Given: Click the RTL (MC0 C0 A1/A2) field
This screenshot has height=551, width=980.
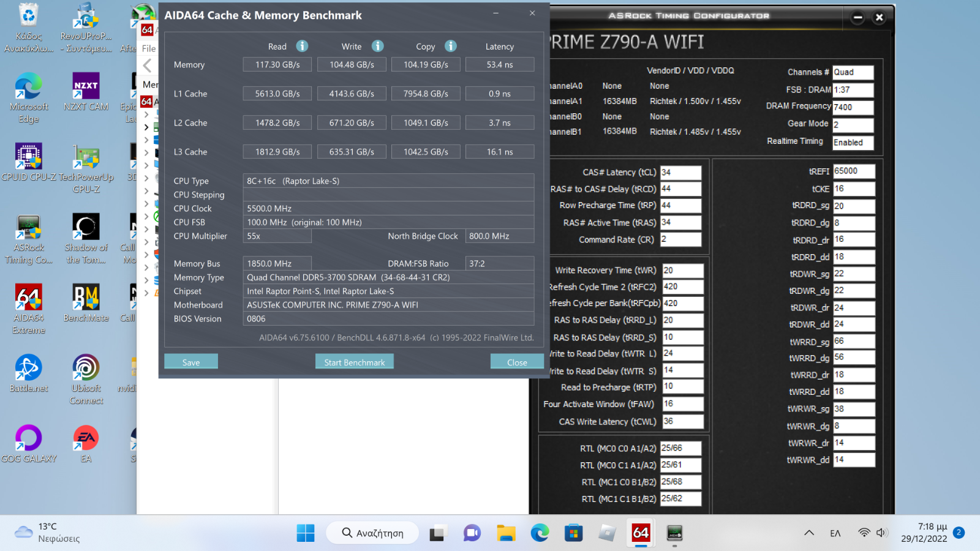Looking at the screenshot, I should pos(680,448).
